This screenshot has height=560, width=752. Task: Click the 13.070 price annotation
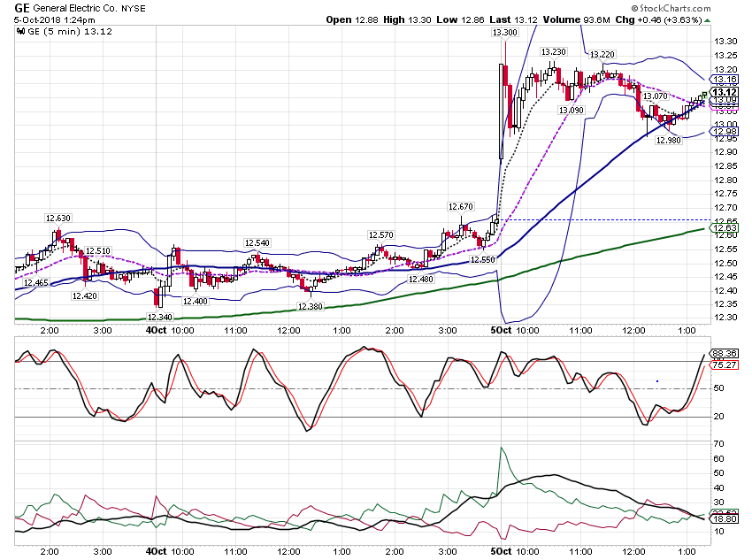(x=656, y=96)
